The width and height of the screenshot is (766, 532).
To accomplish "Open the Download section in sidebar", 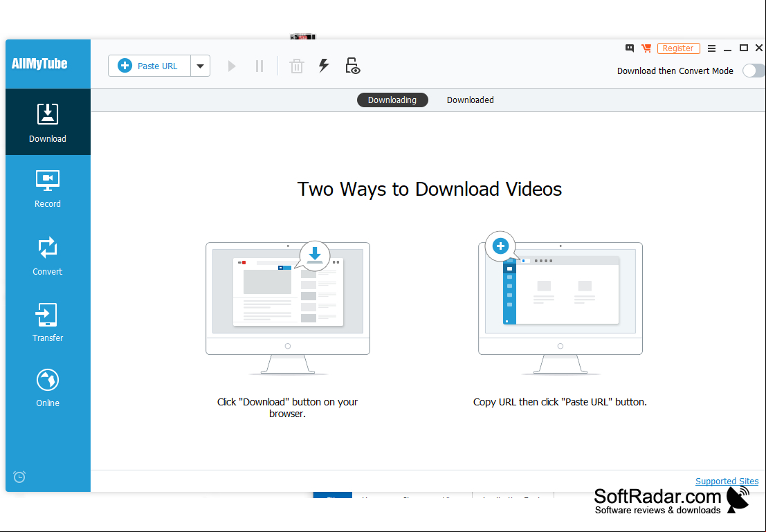I will [x=48, y=122].
